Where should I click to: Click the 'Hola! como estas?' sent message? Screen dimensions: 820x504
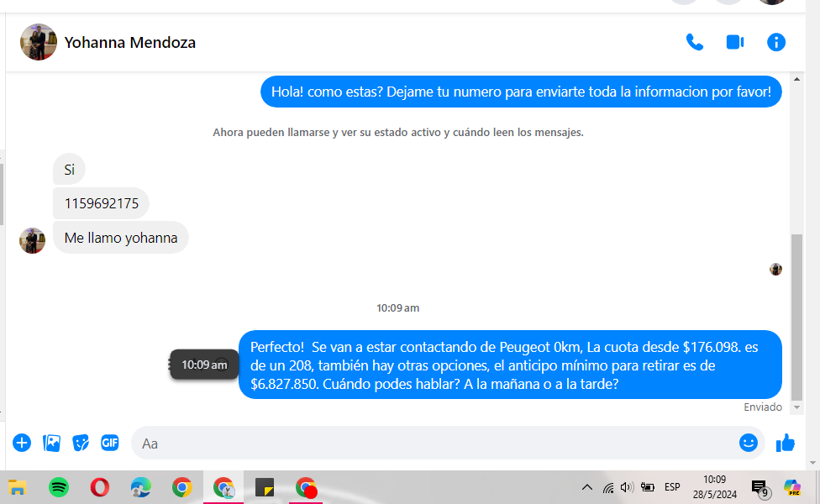[521, 92]
